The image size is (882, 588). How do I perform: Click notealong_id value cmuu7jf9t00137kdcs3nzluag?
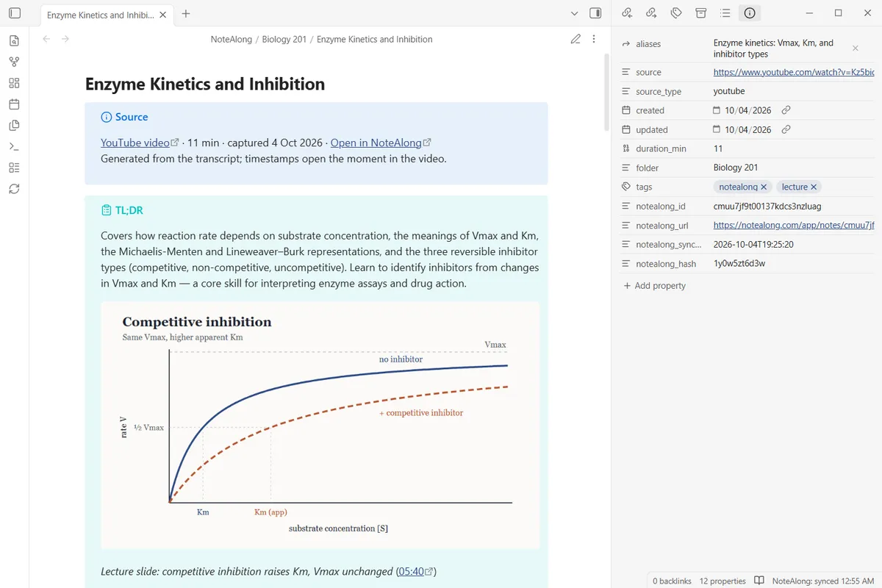click(767, 207)
